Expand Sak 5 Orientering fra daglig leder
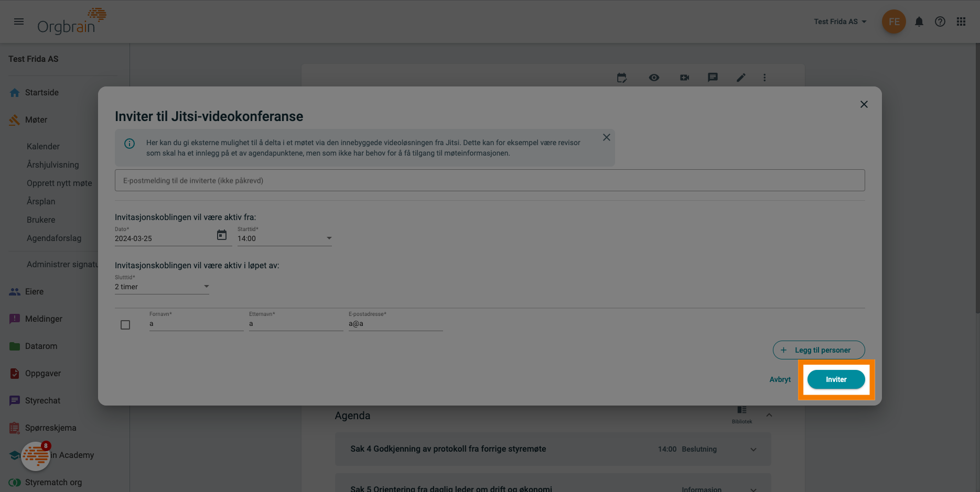This screenshot has height=492, width=980. click(753, 489)
